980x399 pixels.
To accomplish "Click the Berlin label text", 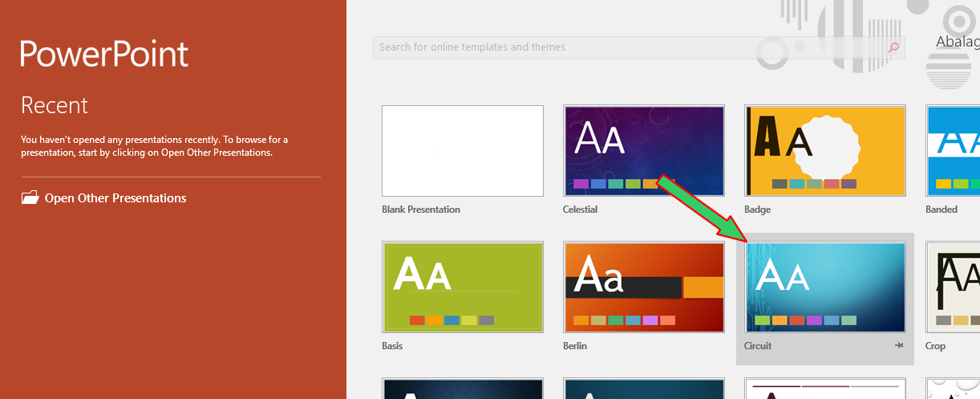I will (x=575, y=346).
